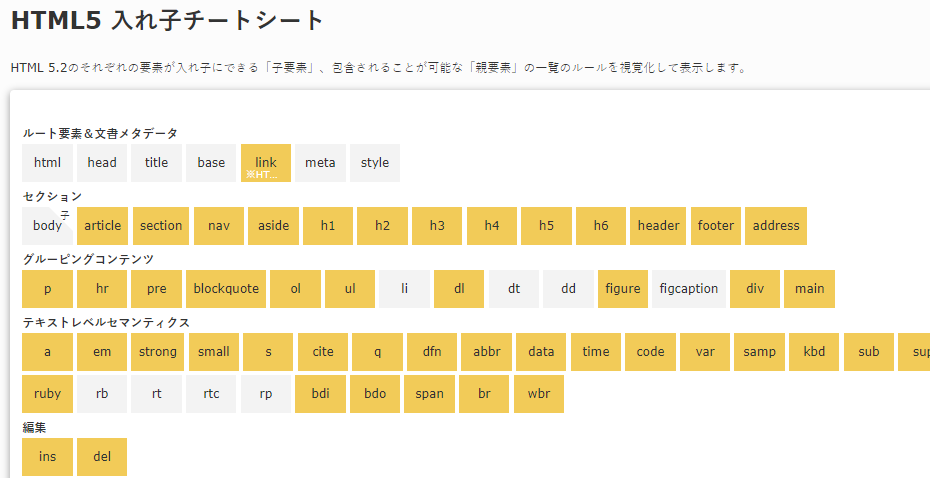Click the footer element tile

coord(716,225)
